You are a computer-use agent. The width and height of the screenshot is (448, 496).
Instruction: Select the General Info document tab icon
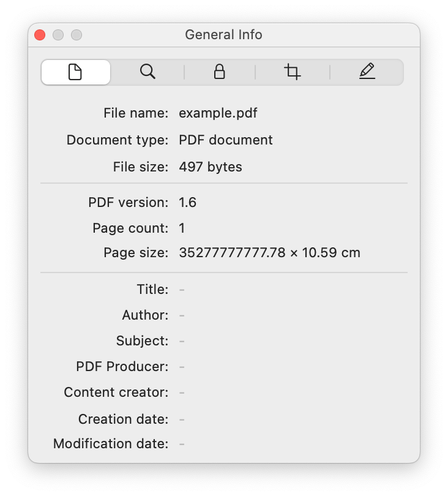click(75, 72)
